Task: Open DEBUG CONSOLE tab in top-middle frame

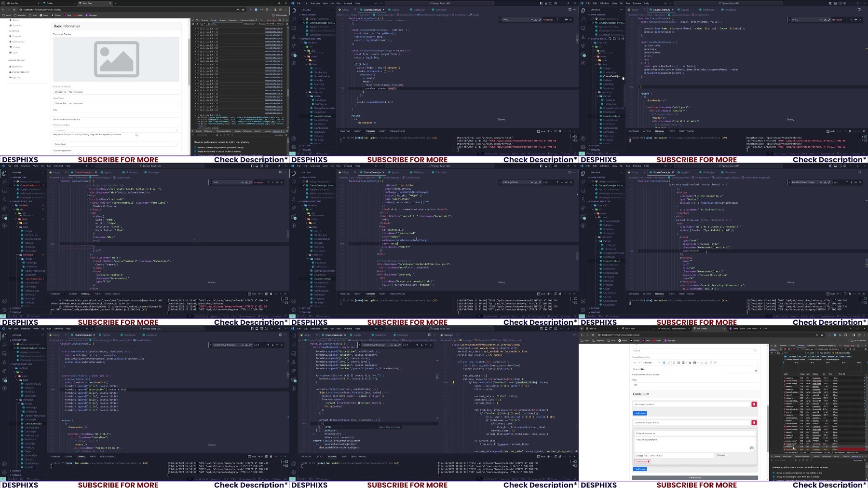Action: pyautogui.click(x=397, y=131)
